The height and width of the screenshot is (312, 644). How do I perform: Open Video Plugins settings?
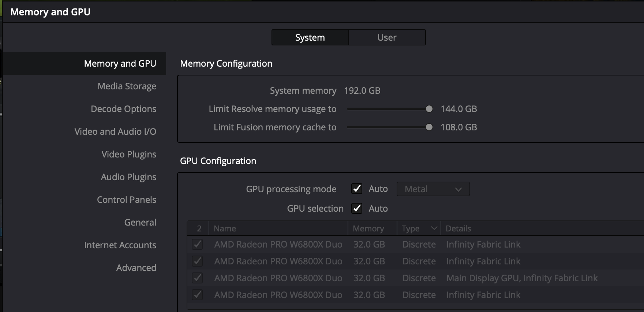point(129,154)
